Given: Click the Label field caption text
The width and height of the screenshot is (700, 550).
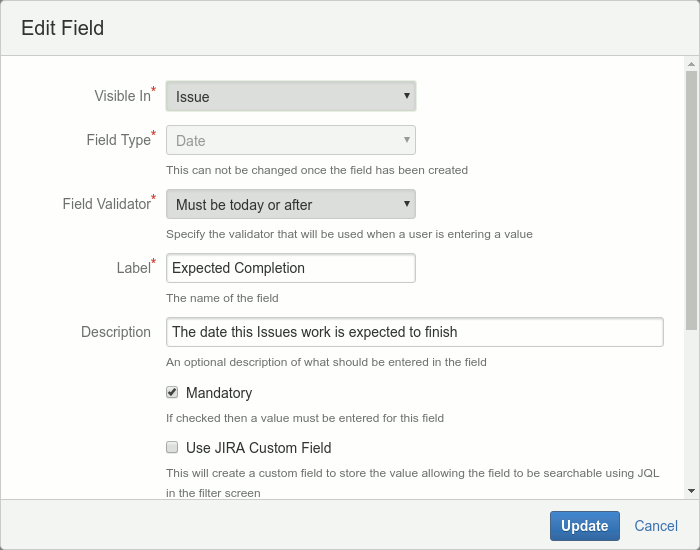Looking at the screenshot, I should tap(132, 268).
